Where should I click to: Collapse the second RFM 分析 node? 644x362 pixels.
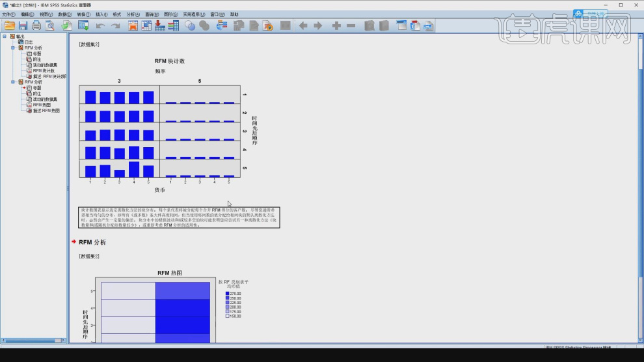click(x=13, y=82)
